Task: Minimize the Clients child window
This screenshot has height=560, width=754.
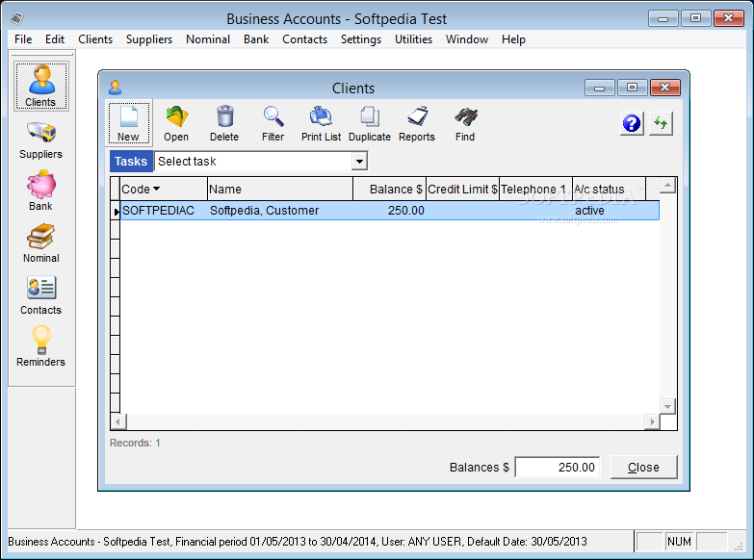Action: (x=600, y=88)
